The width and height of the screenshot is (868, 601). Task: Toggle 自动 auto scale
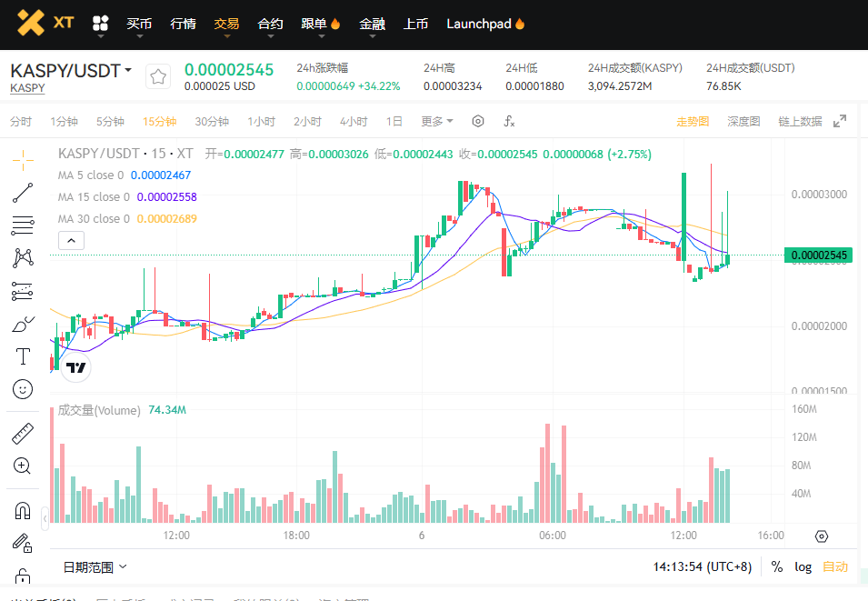(834, 566)
